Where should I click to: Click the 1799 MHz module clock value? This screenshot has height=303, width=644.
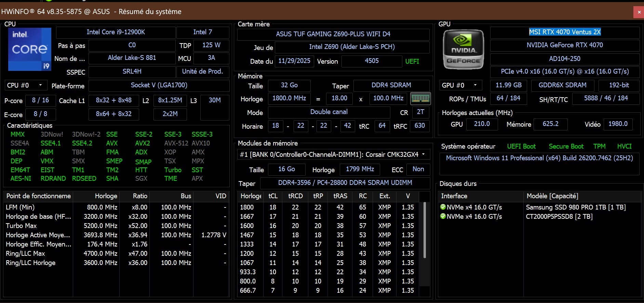360,169
